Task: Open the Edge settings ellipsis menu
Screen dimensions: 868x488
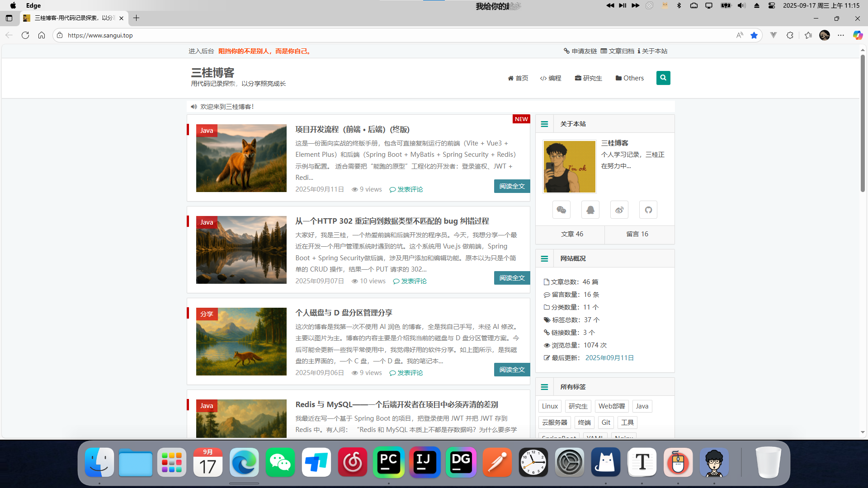Action: 841,35
